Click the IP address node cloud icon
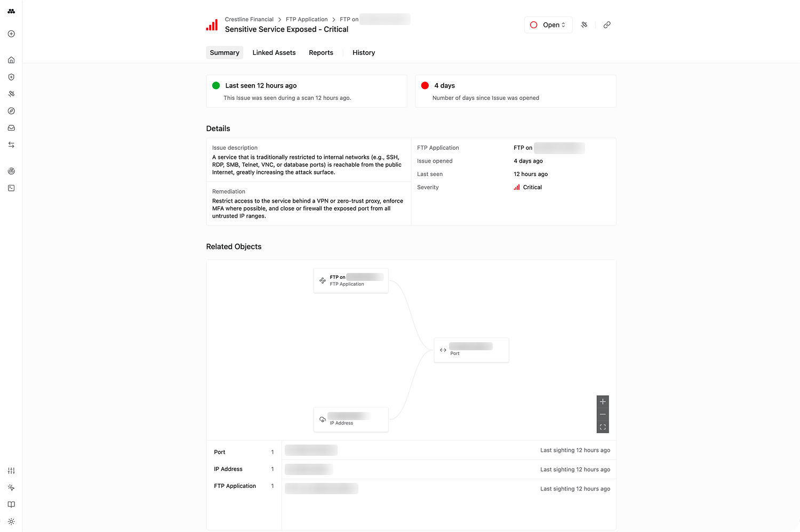800x532 pixels. pos(323,420)
